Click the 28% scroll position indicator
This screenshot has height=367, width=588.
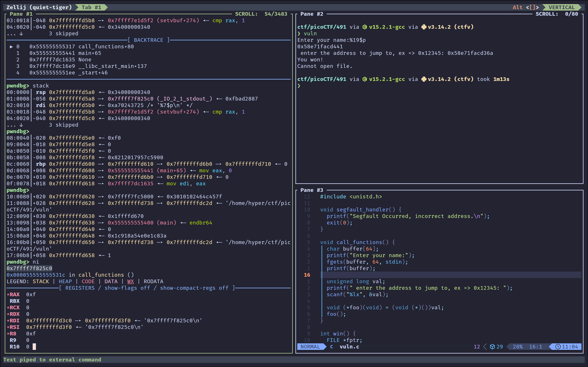point(518,347)
